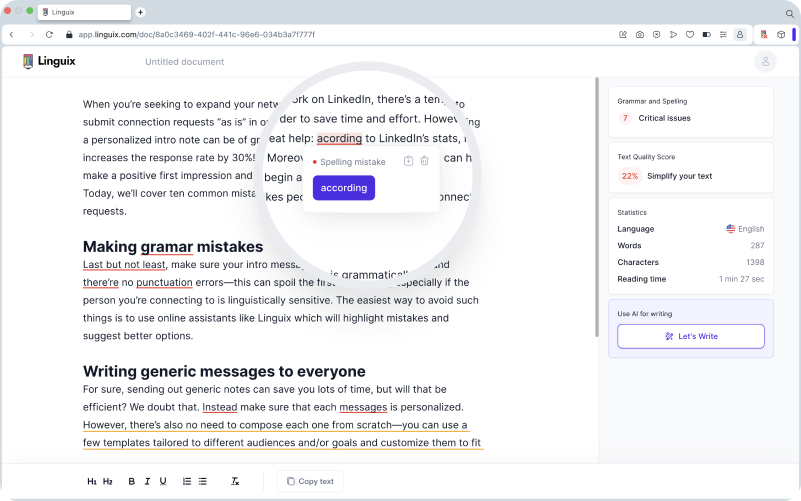
Task: Apply Heading 2 formatting
Action: [x=108, y=481]
